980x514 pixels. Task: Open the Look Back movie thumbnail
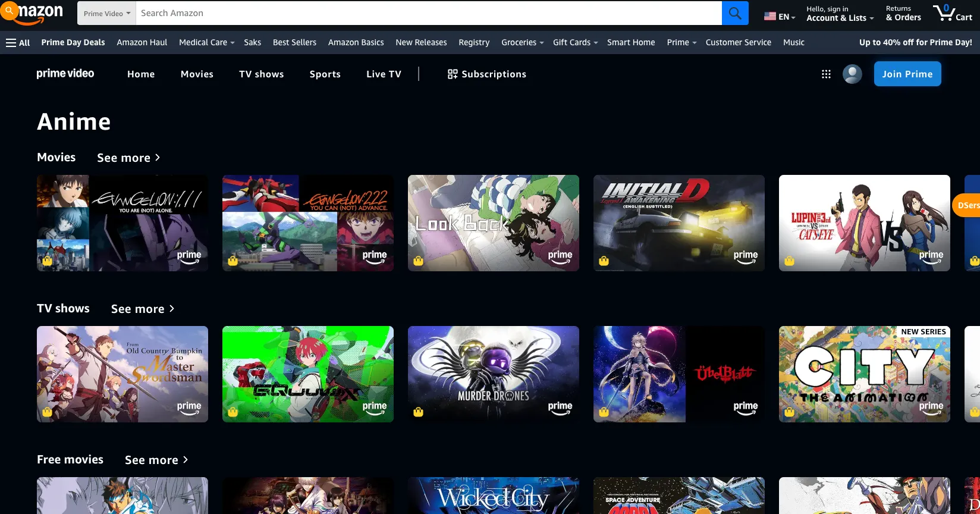pos(494,223)
